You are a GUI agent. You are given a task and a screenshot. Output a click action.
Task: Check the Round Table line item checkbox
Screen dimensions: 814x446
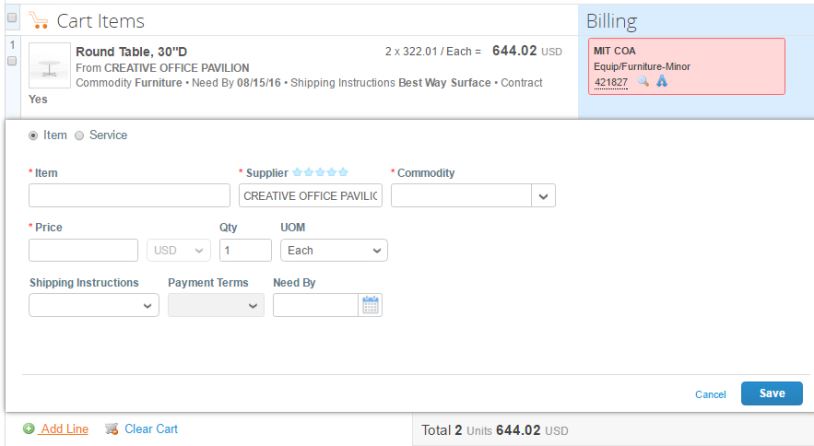point(11,61)
